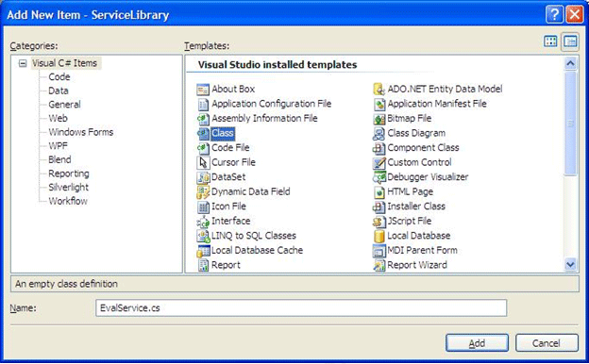Viewport: 589px width, 364px height.
Task: Select the Report template icon
Action: tap(203, 265)
